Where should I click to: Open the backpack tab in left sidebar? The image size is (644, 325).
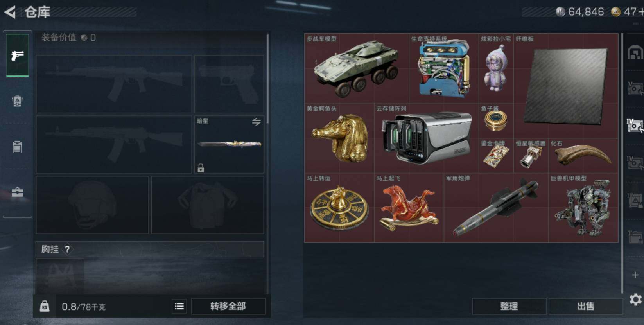[x=17, y=101]
